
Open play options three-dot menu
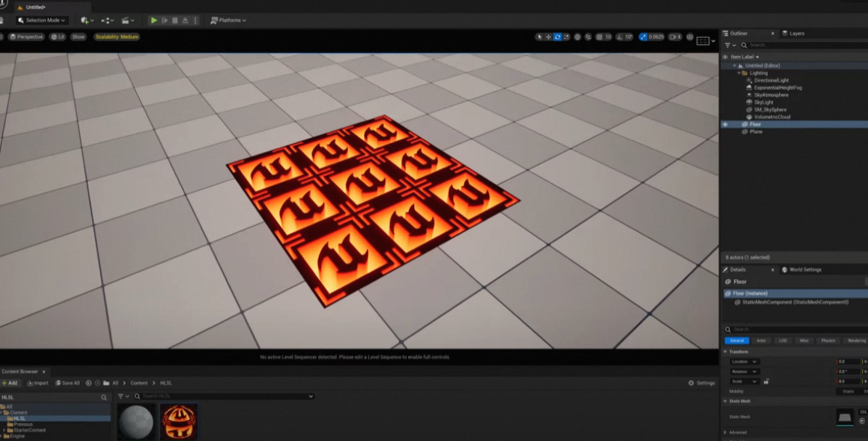pyautogui.click(x=195, y=20)
